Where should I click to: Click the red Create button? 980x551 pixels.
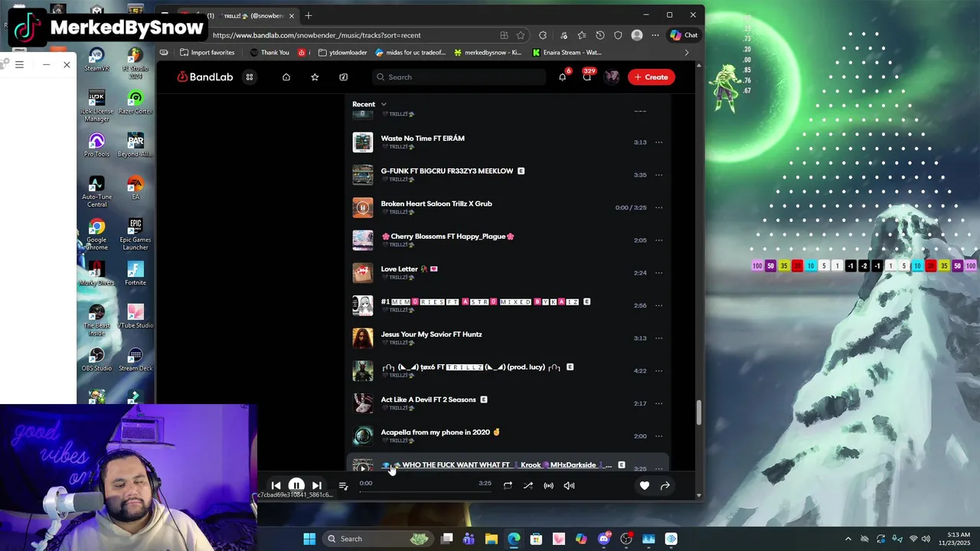click(x=652, y=77)
